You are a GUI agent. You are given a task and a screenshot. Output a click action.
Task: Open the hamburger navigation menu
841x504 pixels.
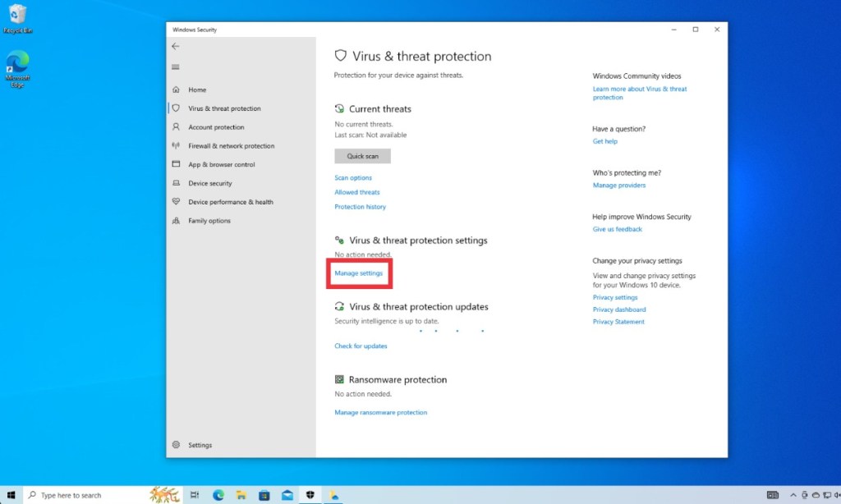pos(176,67)
